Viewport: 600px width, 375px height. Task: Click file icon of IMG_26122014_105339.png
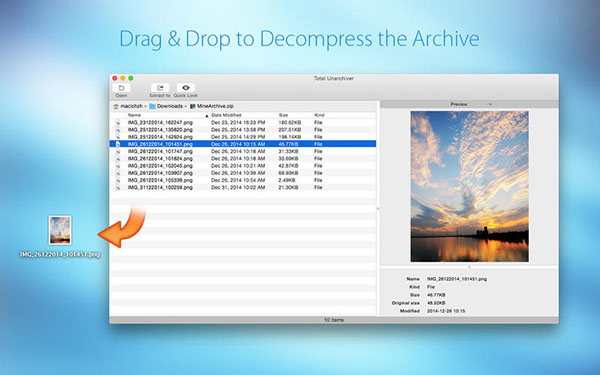[118, 180]
